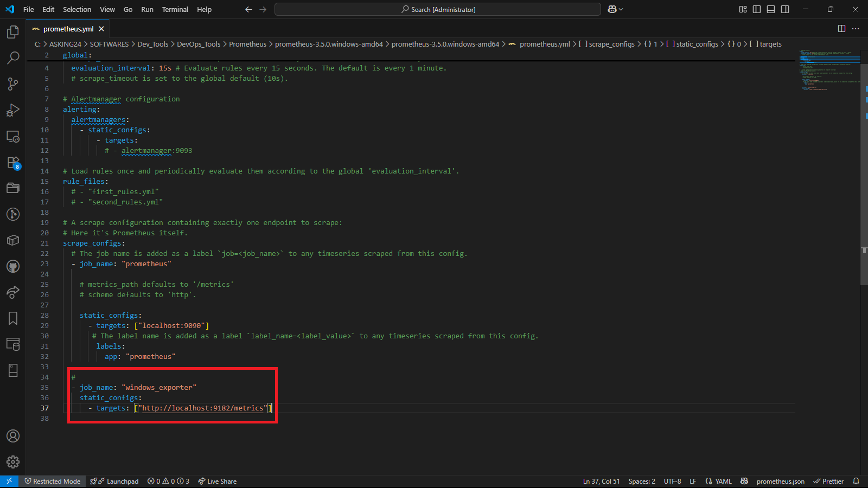Image resolution: width=868 pixels, height=488 pixels.
Task: Open Remote Explorer in activity bar
Action: 13,136
